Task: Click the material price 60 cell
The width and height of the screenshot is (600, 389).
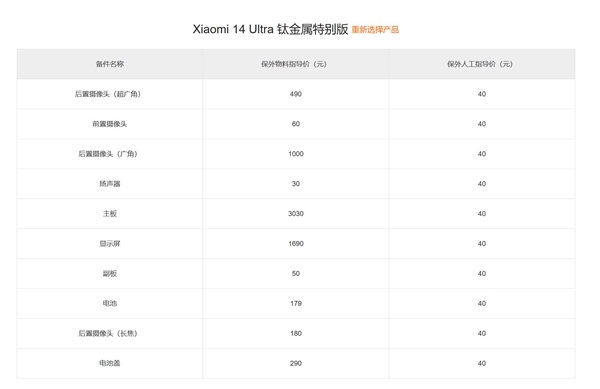Action: coord(296,124)
